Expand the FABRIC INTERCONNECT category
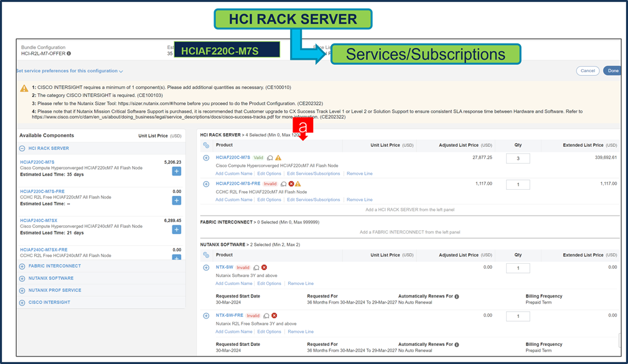This screenshot has height=364, width=628. tap(22, 266)
